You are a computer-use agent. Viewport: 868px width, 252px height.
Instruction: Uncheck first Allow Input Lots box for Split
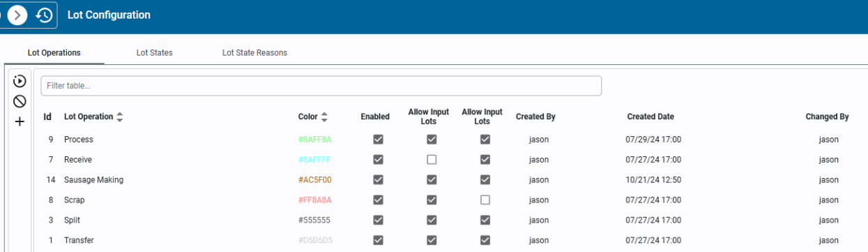coord(432,220)
